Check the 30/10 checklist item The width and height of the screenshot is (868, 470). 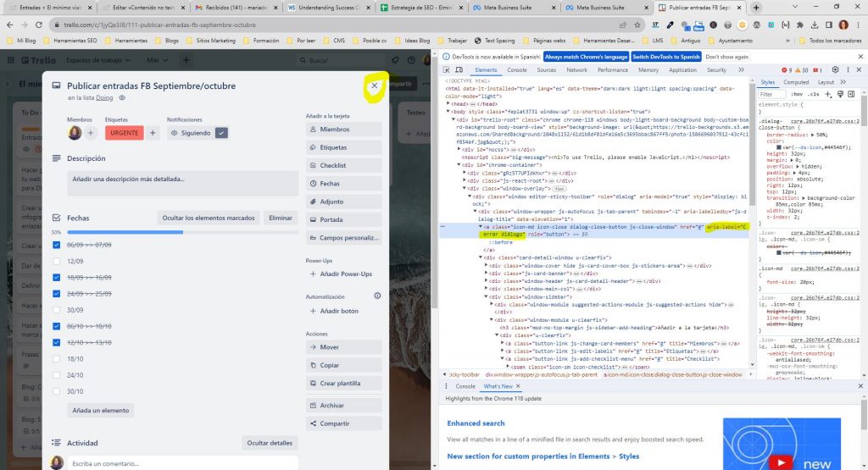(57, 391)
